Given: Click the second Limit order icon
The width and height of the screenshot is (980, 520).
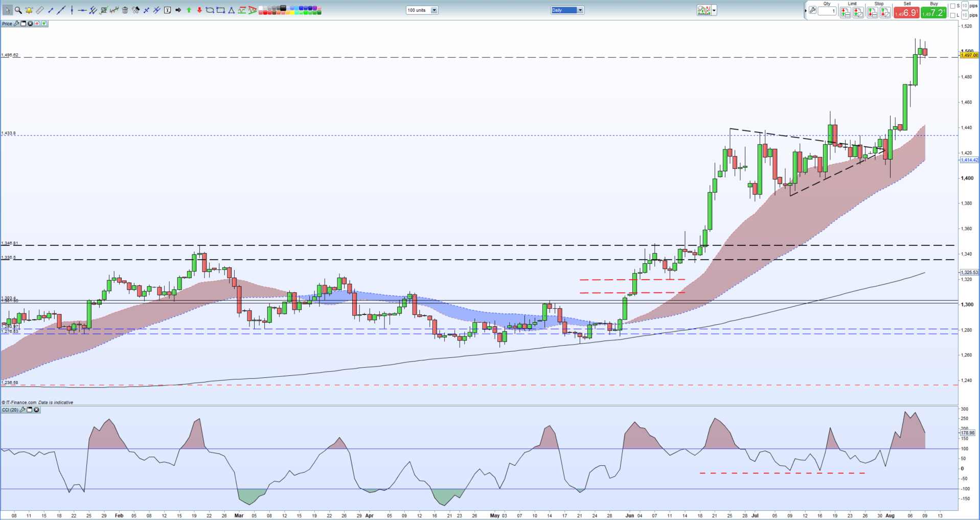Looking at the screenshot, I should (858, 12).
